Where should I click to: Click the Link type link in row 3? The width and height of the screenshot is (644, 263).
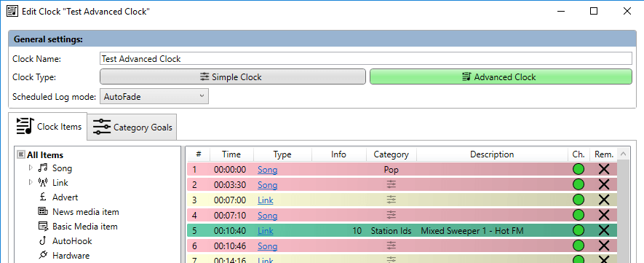pos(266,200)
